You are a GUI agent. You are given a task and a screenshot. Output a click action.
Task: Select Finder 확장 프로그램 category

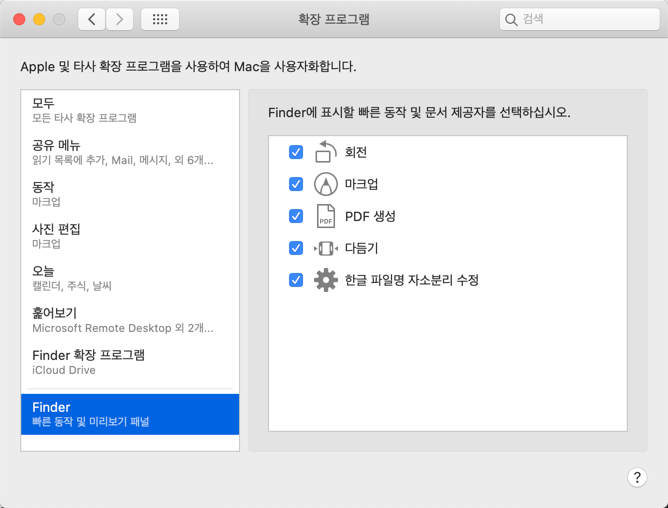(130, 362)
